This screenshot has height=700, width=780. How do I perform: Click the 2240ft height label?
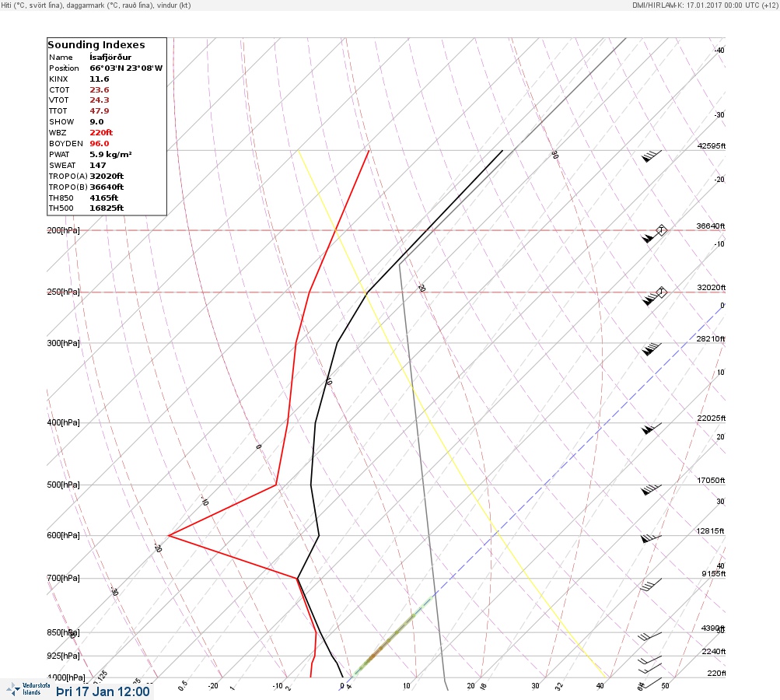pos(714,651)
